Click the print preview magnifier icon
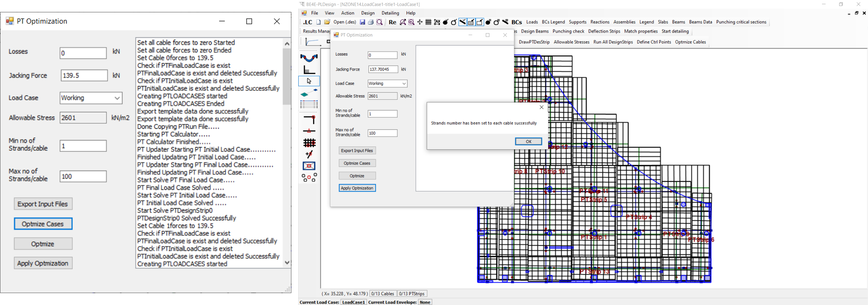Screen dimensions: 868x305 (x=379, y=22)
